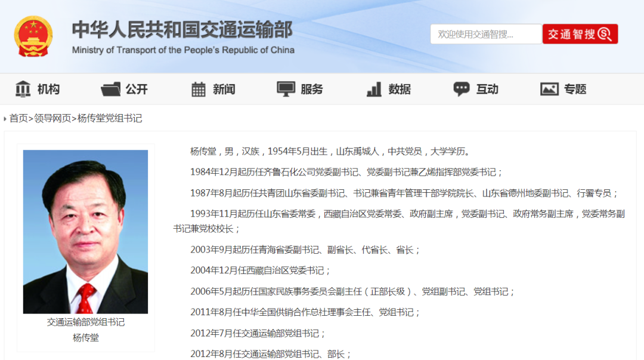Follow the 首页 breadcrumb link
Image resolution: width=644 pixels, height=360 pixels.
18,118
